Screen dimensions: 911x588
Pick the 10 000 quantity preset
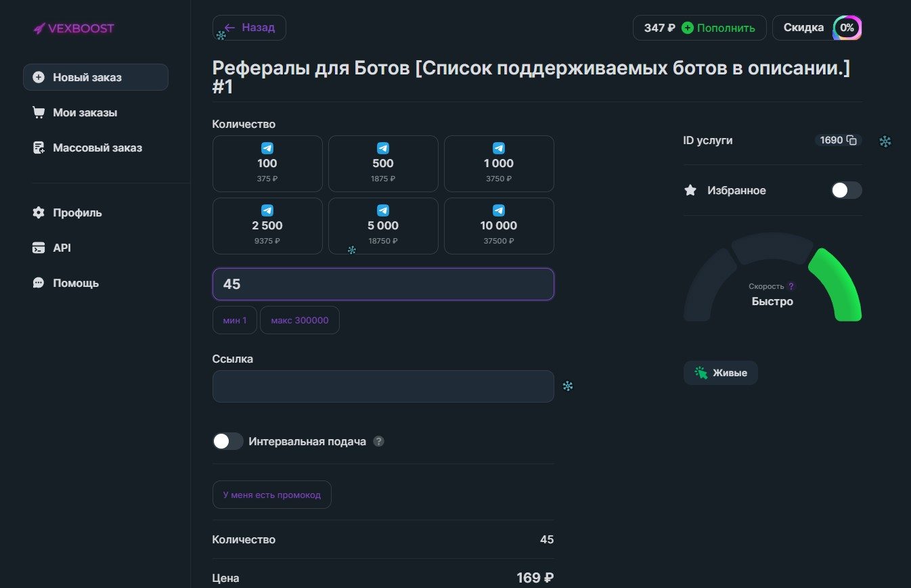[499, 226]
